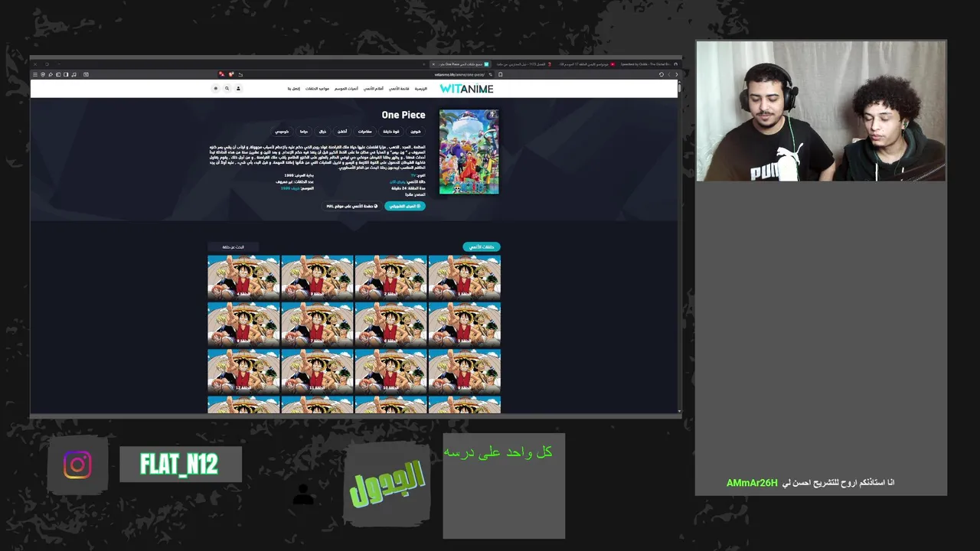Click the anime status يعرض الآن link
Image resolution: width=980 pixels, height=551 pixels.
coord(397,181)
